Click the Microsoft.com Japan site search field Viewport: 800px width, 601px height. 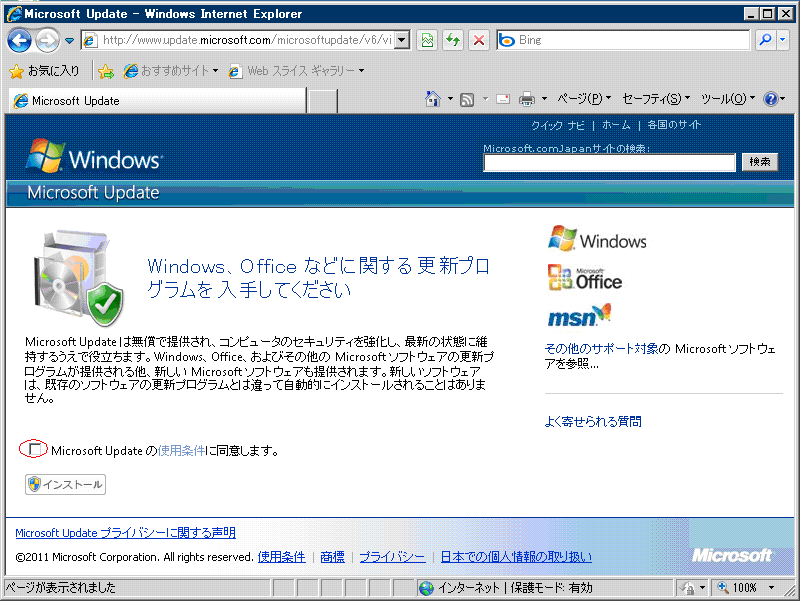click(x=609, y=162)
